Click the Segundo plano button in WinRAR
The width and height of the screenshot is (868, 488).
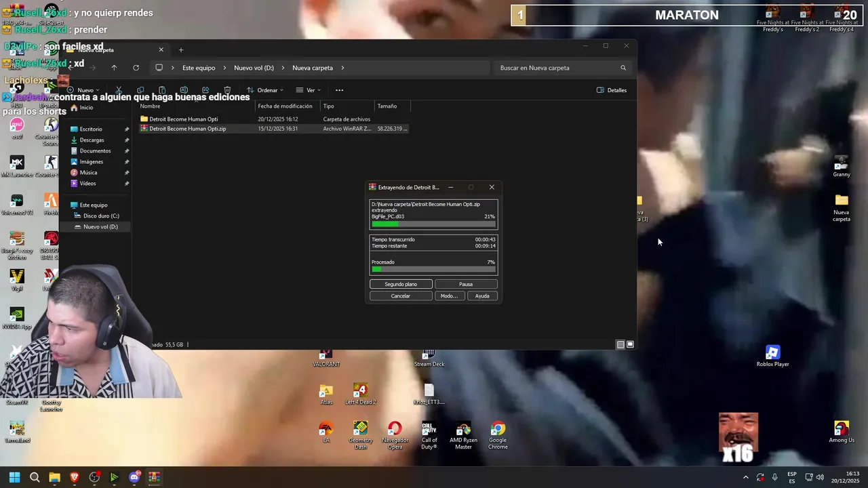(x=401, y=284)
